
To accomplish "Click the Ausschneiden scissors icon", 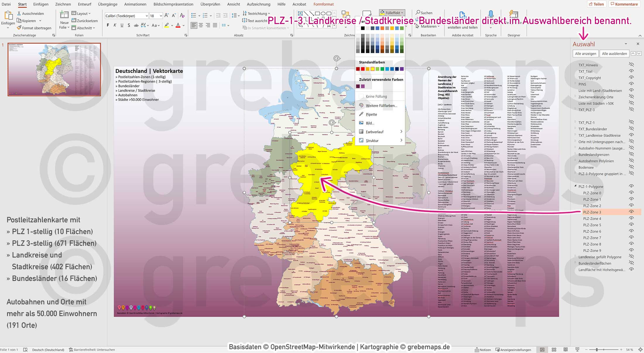I will click(x=19, y=13).
